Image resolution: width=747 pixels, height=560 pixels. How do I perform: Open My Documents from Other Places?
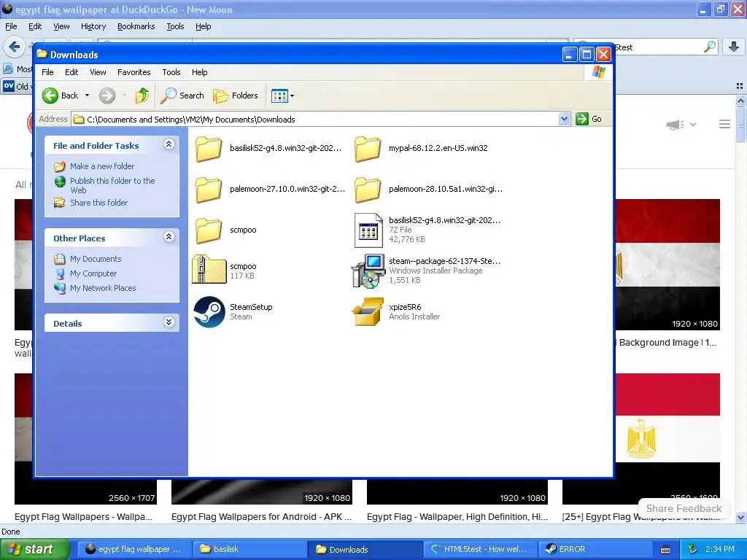point(96,259)
